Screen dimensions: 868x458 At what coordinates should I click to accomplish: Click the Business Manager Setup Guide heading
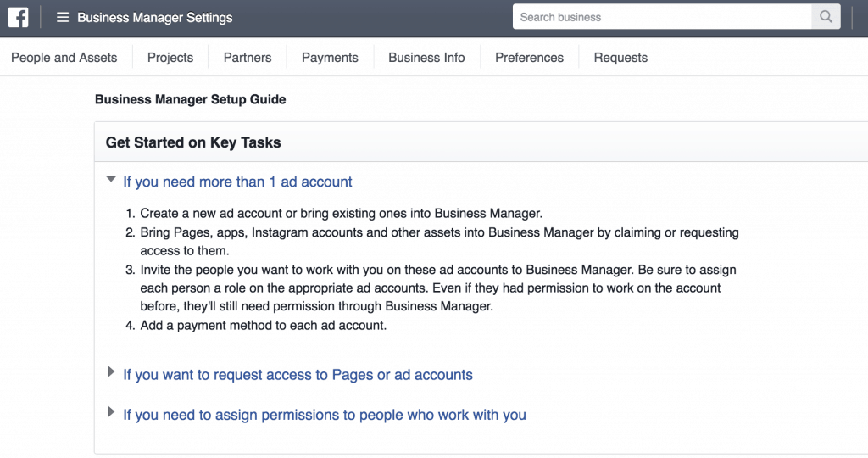click(191, 100)
